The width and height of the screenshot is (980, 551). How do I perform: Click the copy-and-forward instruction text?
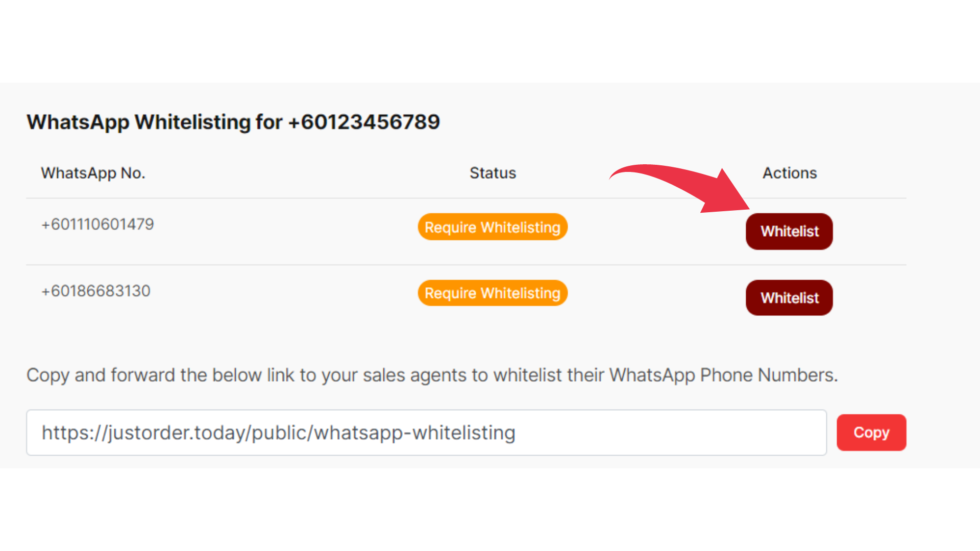[432, 375]
